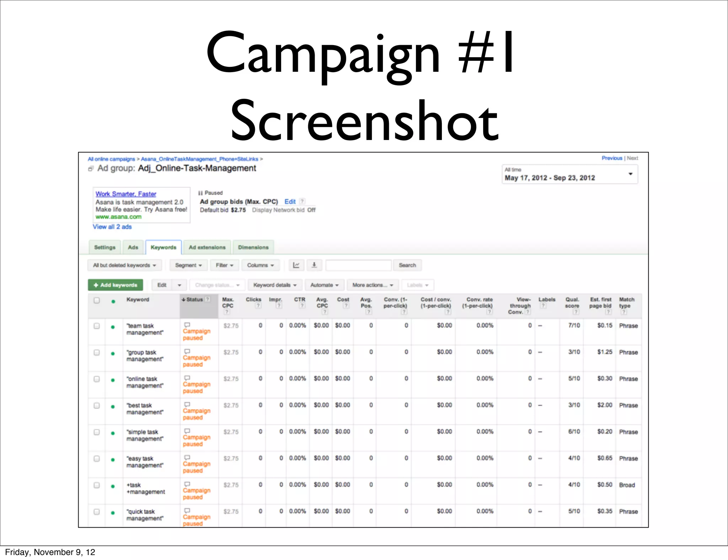Click status speech bubble for "easy task management"
Image resolution: width=728 pixels, height=560 pixels.
[187, 458]
